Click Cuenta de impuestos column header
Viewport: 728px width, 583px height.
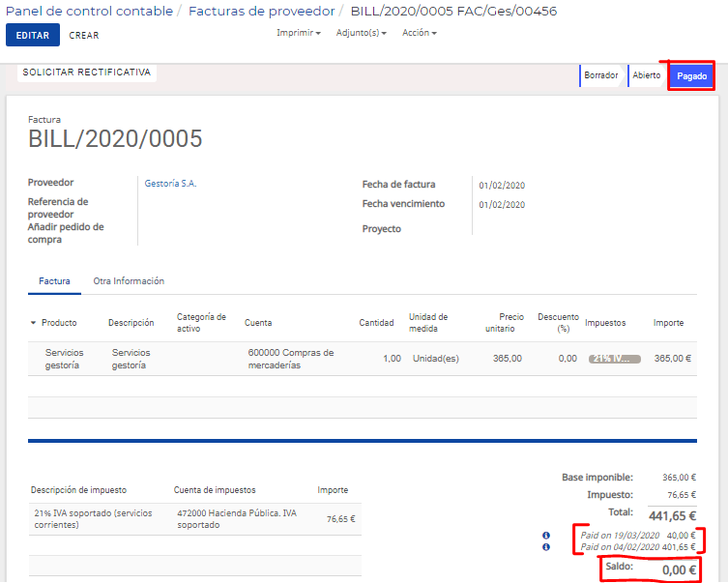coord(215,490)
